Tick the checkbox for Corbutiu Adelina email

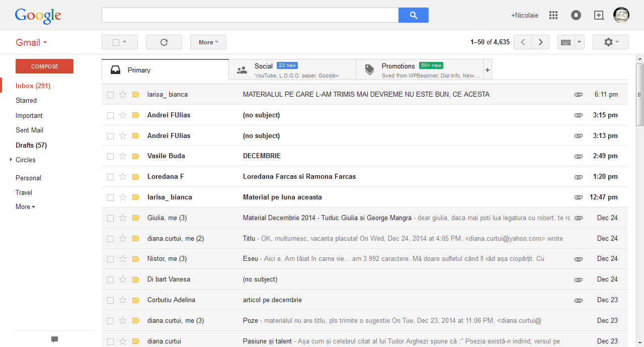110,300
